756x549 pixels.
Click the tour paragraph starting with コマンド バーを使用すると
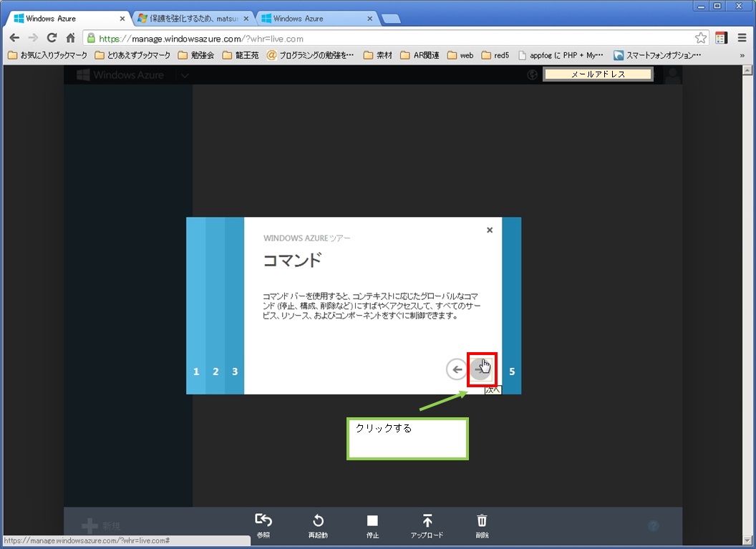372,306
